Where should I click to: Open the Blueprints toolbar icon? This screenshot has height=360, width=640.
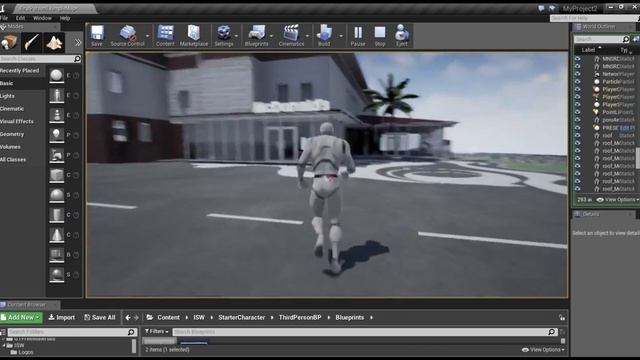point(256,35)
